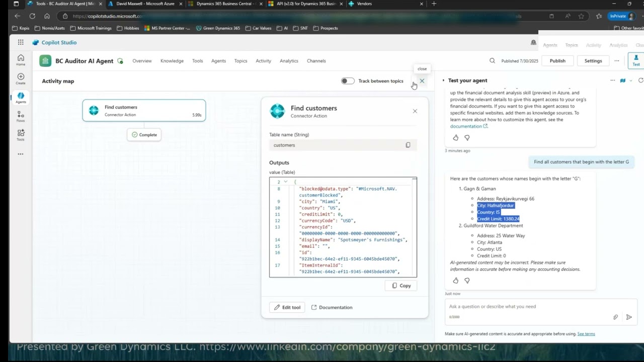Screen dimensions: 644x362
Task: Click the search magnifier icon in agent header
Action: click(x=492, y=61)
